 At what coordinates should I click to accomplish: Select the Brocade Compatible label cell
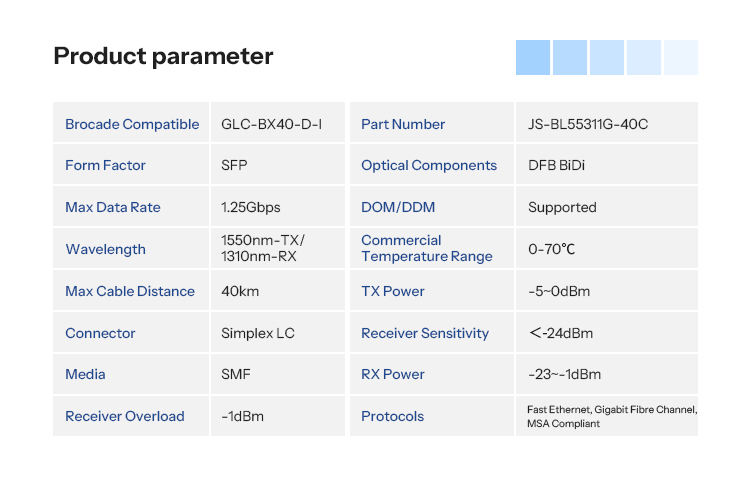coord(132,124)
